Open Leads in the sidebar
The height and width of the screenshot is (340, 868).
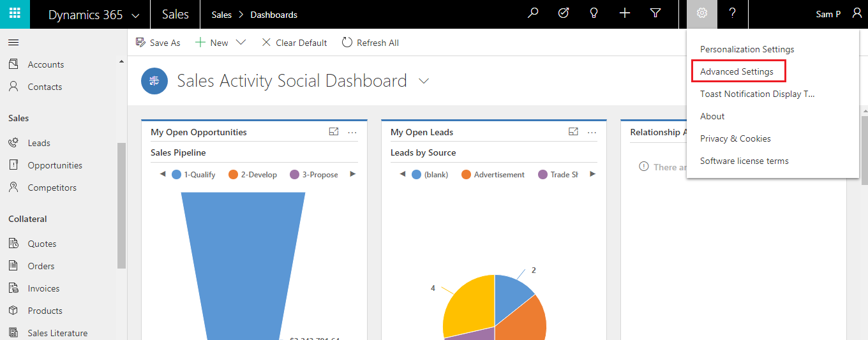(39, 143)
